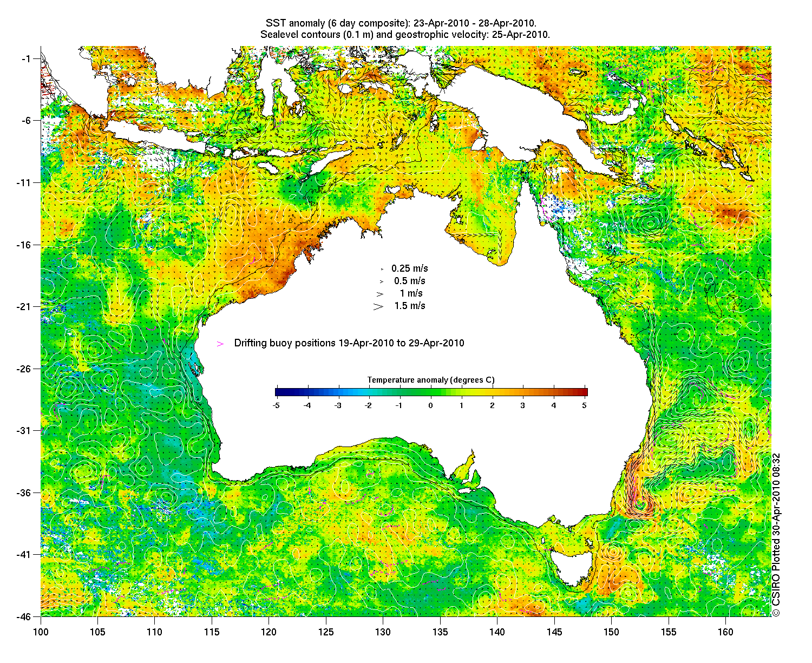Click the longitude axis label 105
Viewport: 812px width, 663px height.
(x=97, y=632)
